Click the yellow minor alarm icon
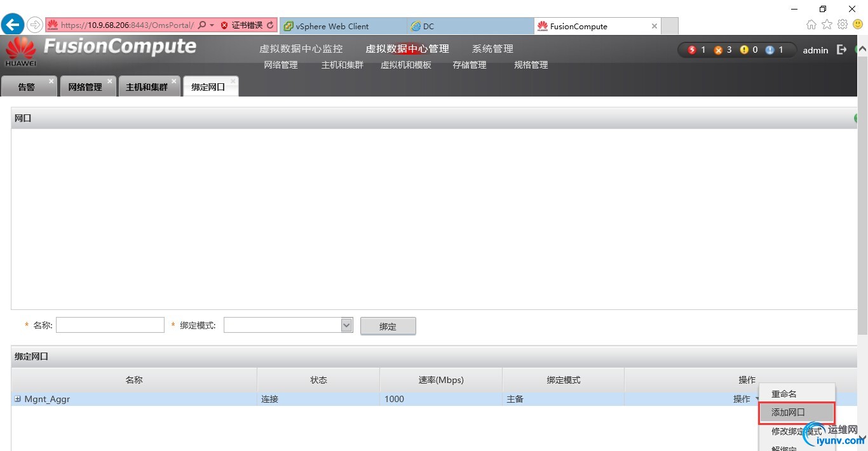Screen dimensions: 868x451 (x=744, y=50)
